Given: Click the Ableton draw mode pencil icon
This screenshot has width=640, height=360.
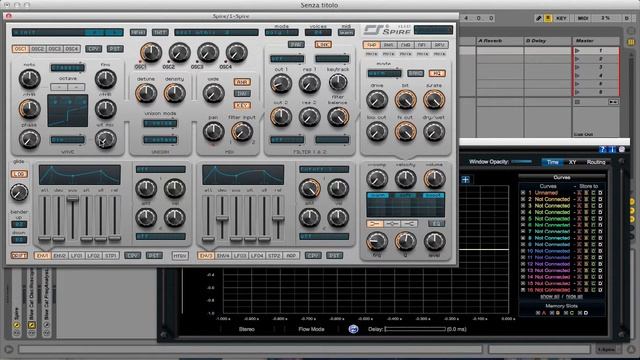Looking at the screenshot, I should (x=538, y=18).
